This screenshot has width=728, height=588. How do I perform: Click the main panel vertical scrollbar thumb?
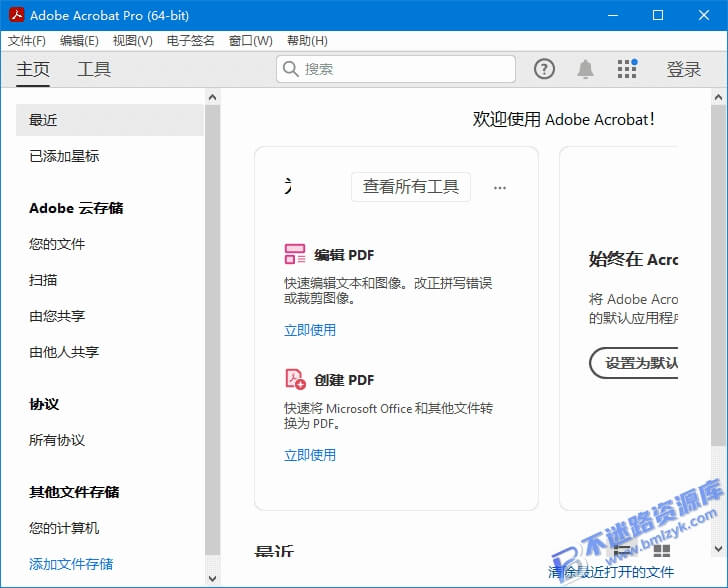click(x=718, y=275)
